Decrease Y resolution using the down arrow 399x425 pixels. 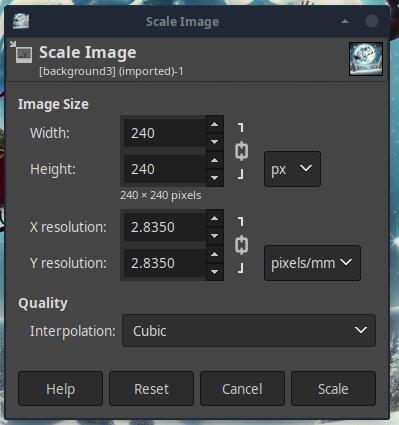coord(215,272)
